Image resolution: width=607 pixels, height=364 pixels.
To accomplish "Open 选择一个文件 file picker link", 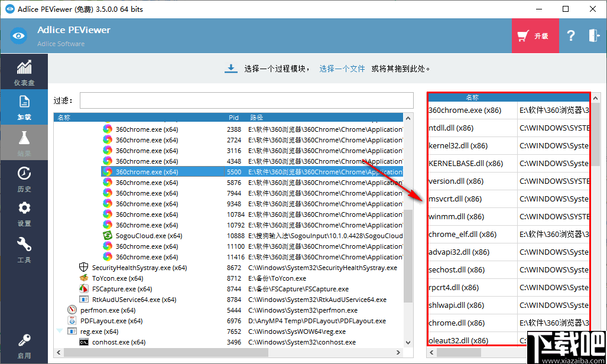I will 342,69.
